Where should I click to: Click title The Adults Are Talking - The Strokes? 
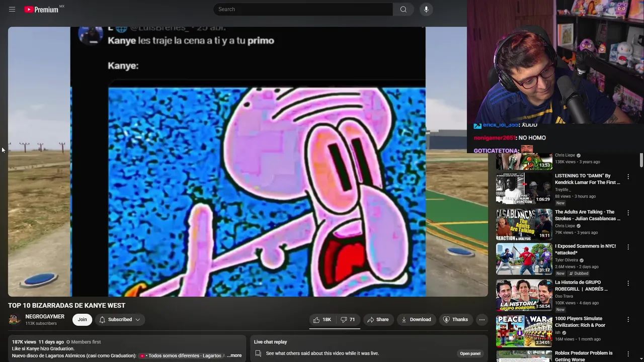(588, 215)
